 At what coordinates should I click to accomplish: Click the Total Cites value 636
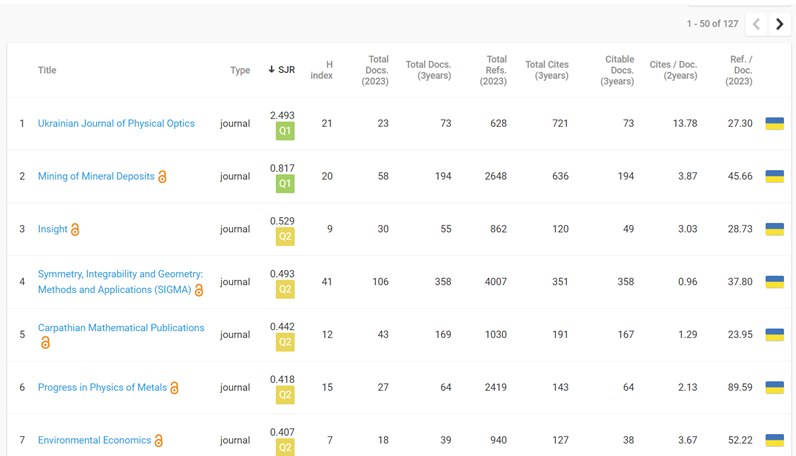pos(560,176)
